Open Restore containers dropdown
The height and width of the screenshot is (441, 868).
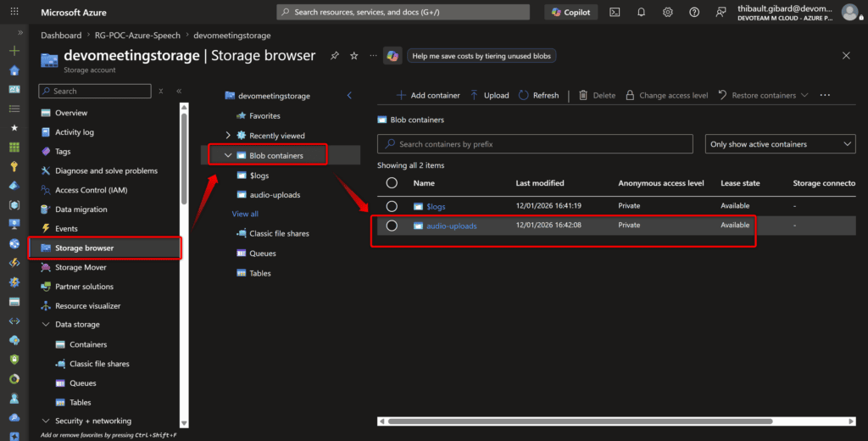(764, 95)
